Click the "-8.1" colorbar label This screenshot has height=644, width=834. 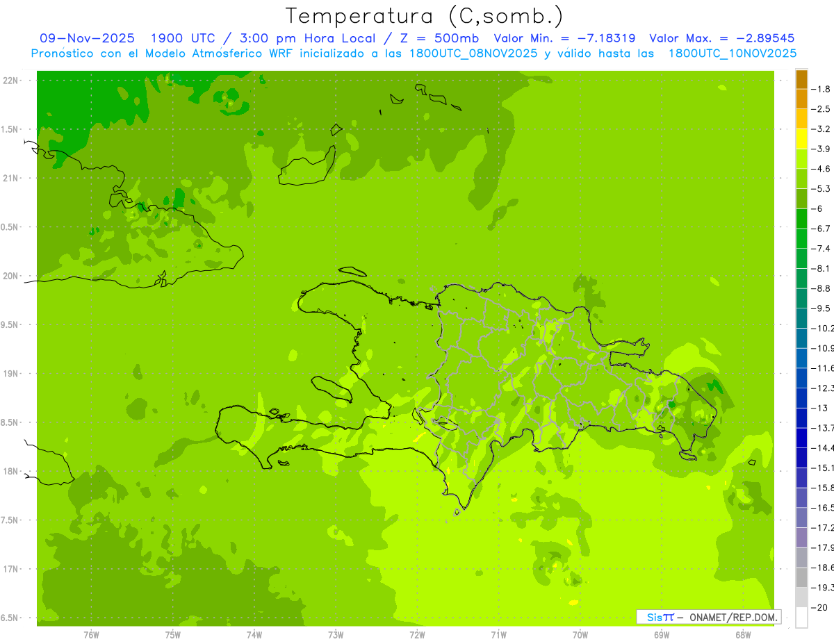[x=821, y=269]
